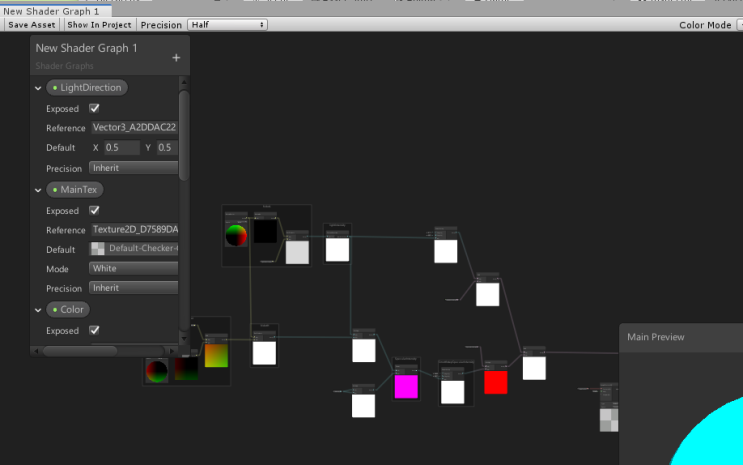Click blackboard vertical scrollbar thumb
This screenshot has width=743, height=465.
click(184, 135)
